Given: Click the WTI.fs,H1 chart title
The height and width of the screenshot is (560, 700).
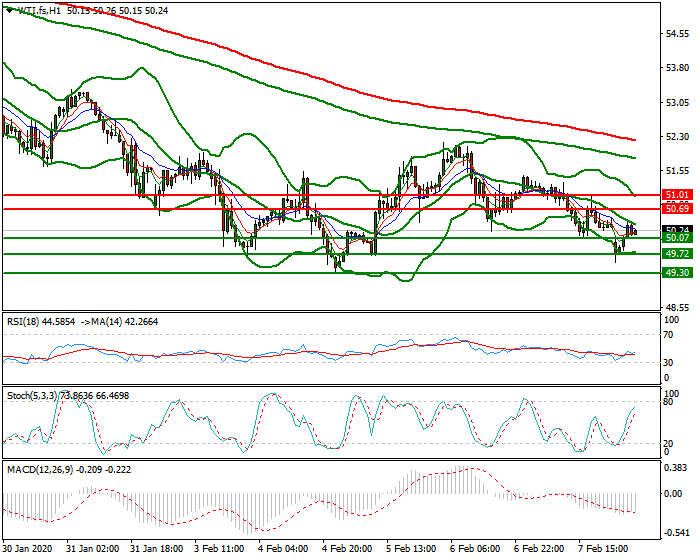Looking at the screenshot, I should click(x=38, y=10).
